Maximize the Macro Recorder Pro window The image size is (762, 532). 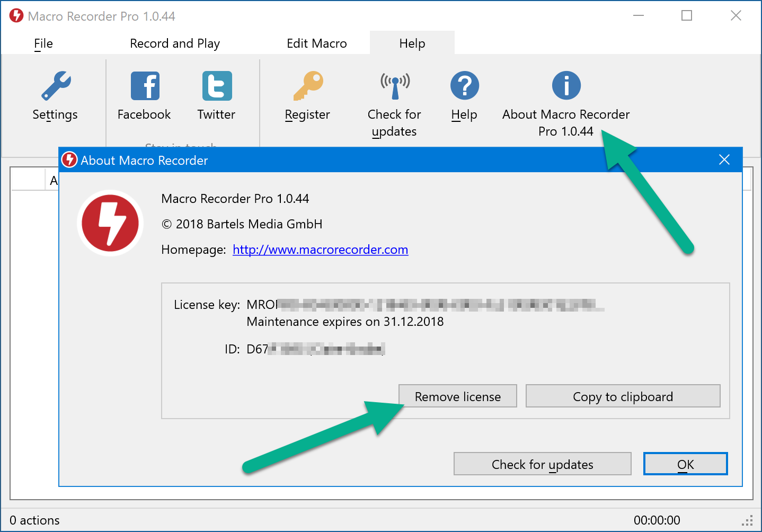687,16
